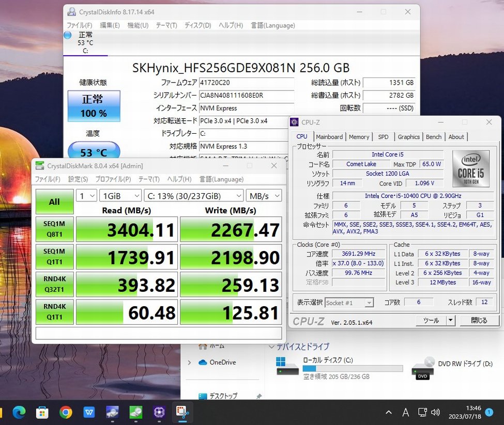Open Google Chrome from the taskbar
Image resolution: width=504 pixels, height=425 pixels.
(x=66, y=413)
